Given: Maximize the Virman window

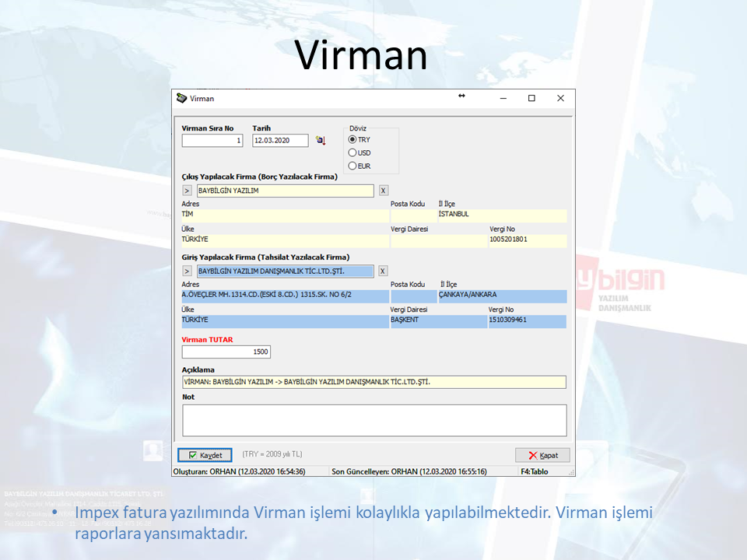Looking at the screenshot, I should [531, 98].
